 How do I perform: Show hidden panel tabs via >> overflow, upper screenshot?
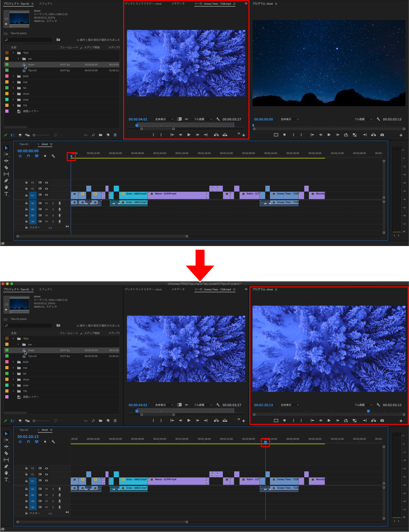246,3
